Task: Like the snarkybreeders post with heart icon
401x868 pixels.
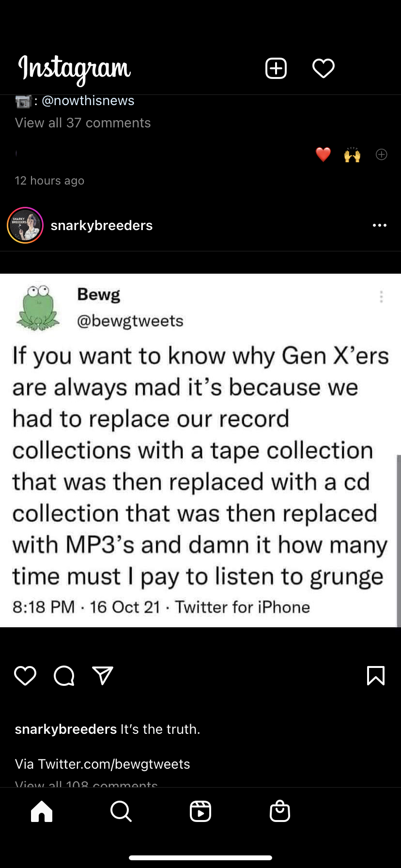Action: pyautogui.click(x=25, y=675)
